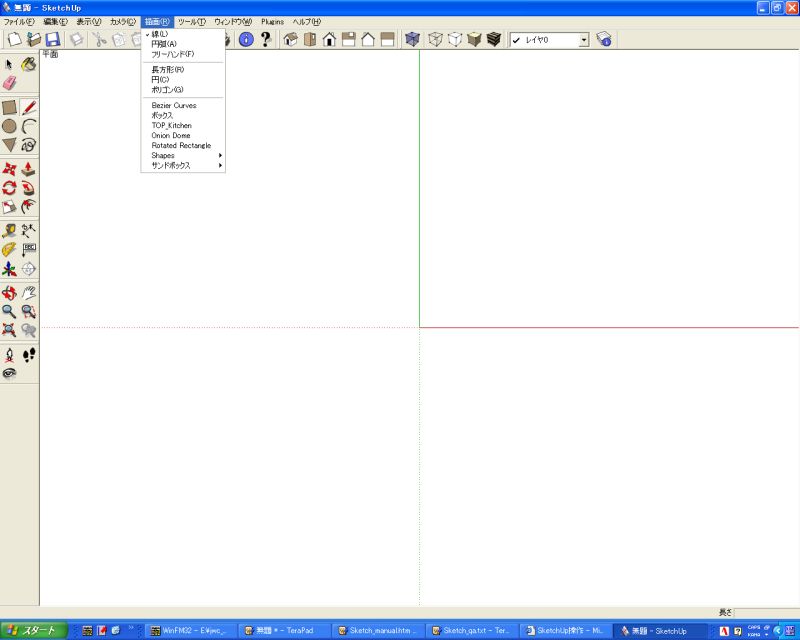This screenshot has height=640, width=800.
Task: Pick the Paint Bucket tool
Action: pos(29,64)
